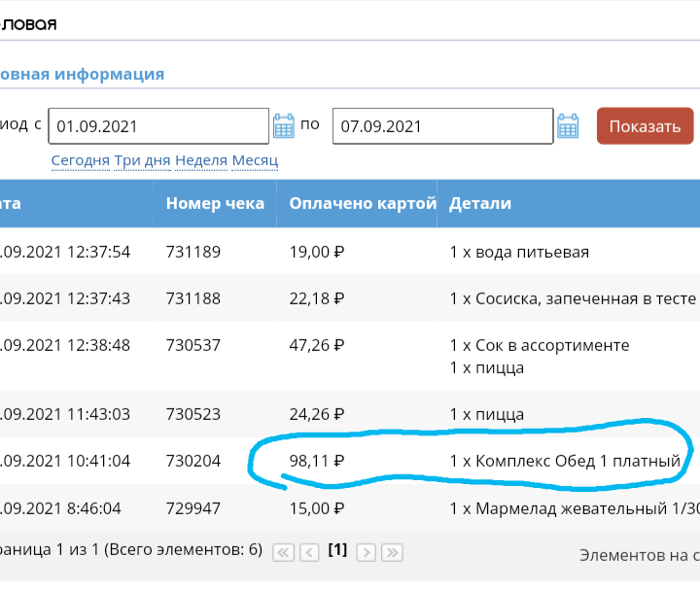Click detail '1 x Сок в ассортименте'
Screen dimensions: 700x591
(x=540, y=345)
